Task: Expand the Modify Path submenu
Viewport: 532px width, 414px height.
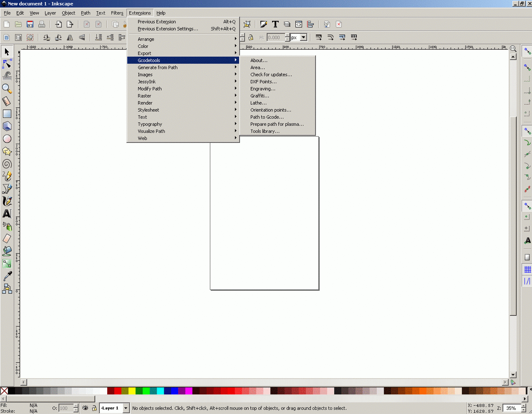Action: (x=183, y=88)
